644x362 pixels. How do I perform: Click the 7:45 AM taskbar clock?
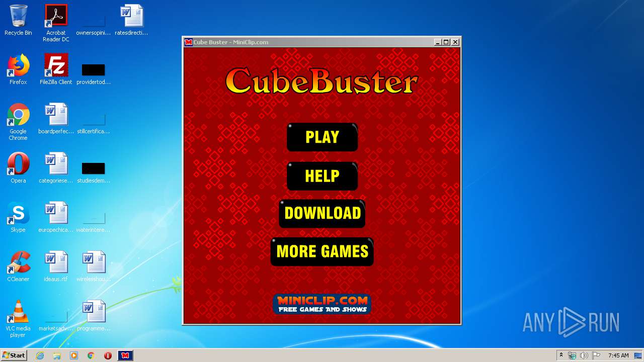[x=618, y=355]
